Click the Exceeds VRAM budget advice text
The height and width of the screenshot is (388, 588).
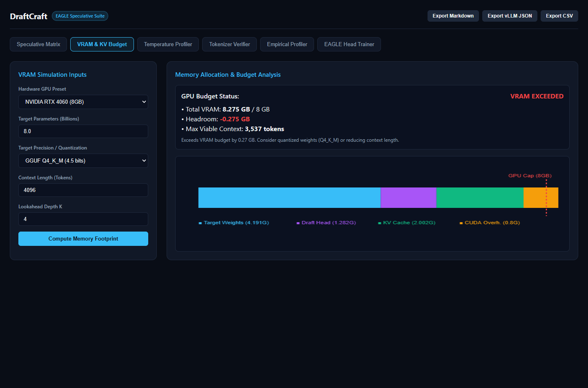[x=290, y=140]
